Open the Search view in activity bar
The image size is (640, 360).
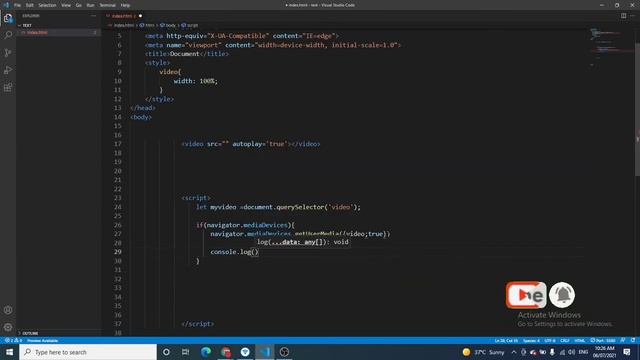[8, 35]
